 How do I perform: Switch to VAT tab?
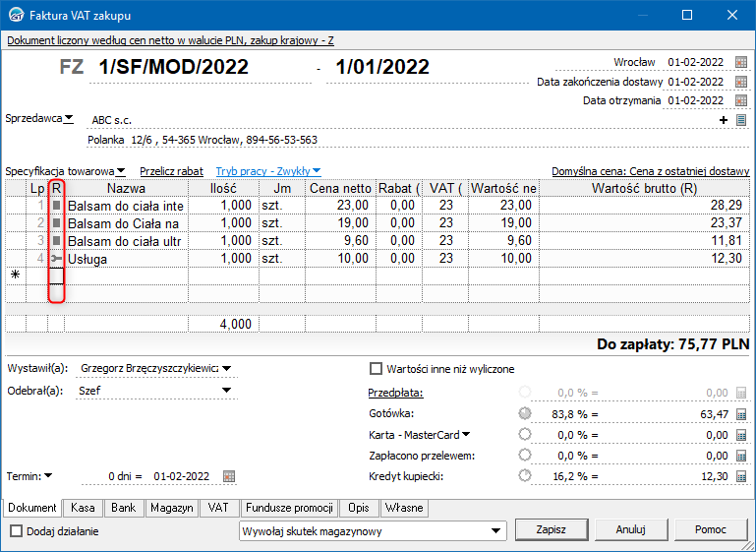(218, 508)
